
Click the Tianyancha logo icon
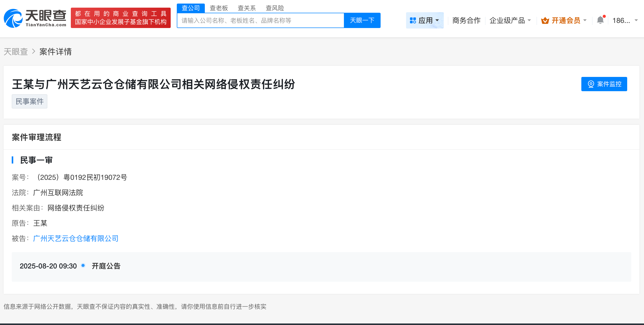point(12,18)
